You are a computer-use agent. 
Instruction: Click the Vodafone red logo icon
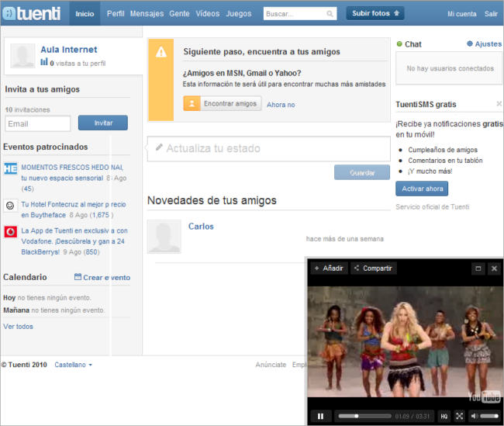click(10, 232)
